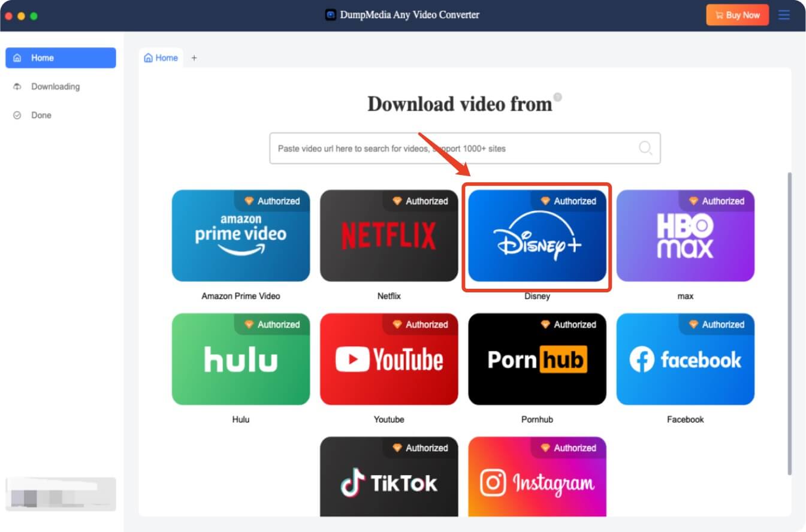
Task: Go to Downloading in the sidebar
Action: 61,86
